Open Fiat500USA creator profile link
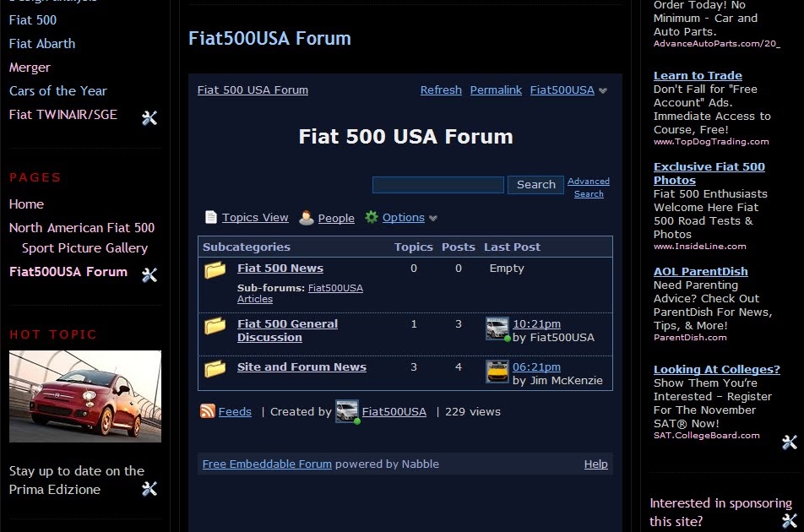The height and width of the screenshot is (532, 804). click(394, 411)
